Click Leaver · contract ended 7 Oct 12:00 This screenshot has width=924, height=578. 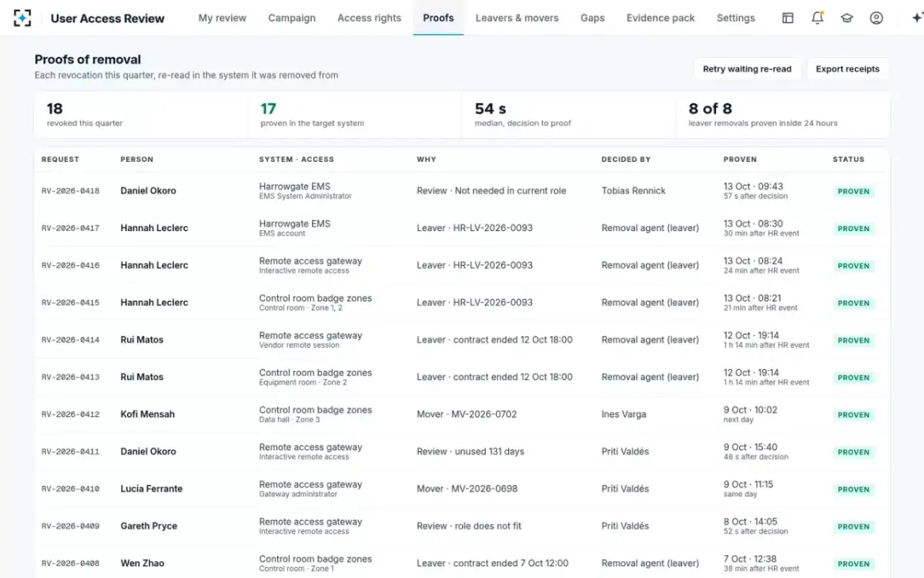(x=493, y=563)
